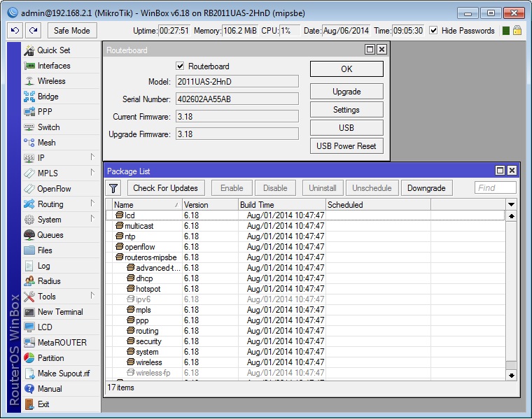Toggle Safe Mode button
This screenshot has height=419, width=532.
(x=72, y=31)
